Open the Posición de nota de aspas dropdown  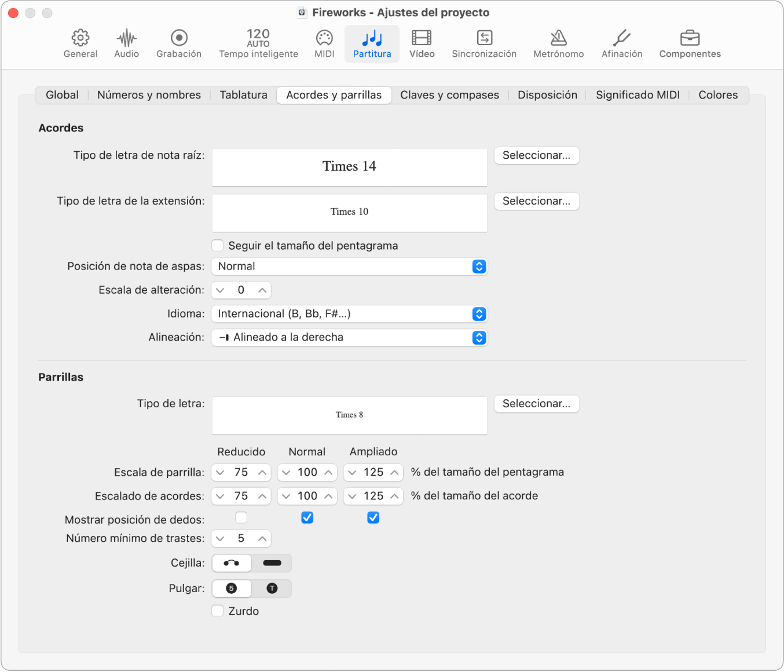click(349, 266)
